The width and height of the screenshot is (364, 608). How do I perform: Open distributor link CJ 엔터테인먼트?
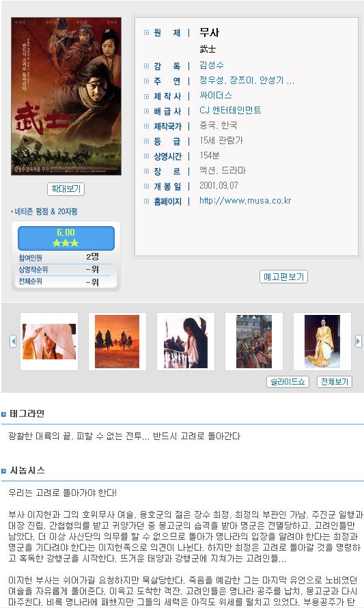coord(230,110)
